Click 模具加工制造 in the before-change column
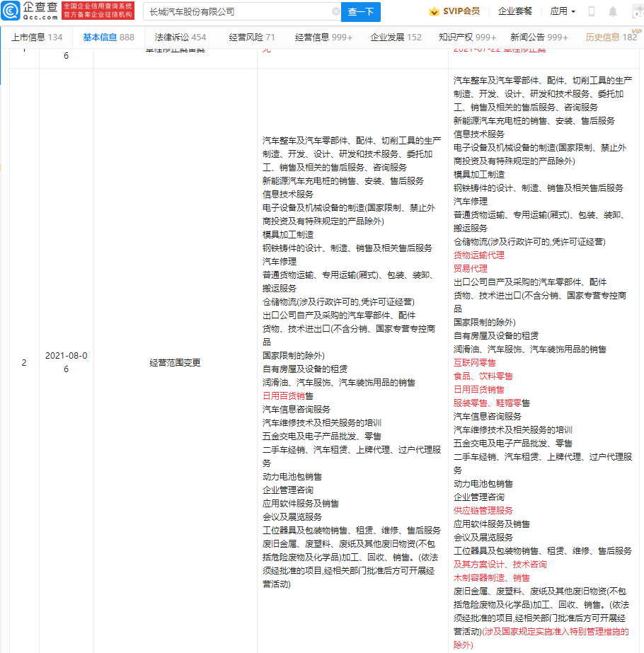The width and height of the screenshot is (644, 653). 288,234
